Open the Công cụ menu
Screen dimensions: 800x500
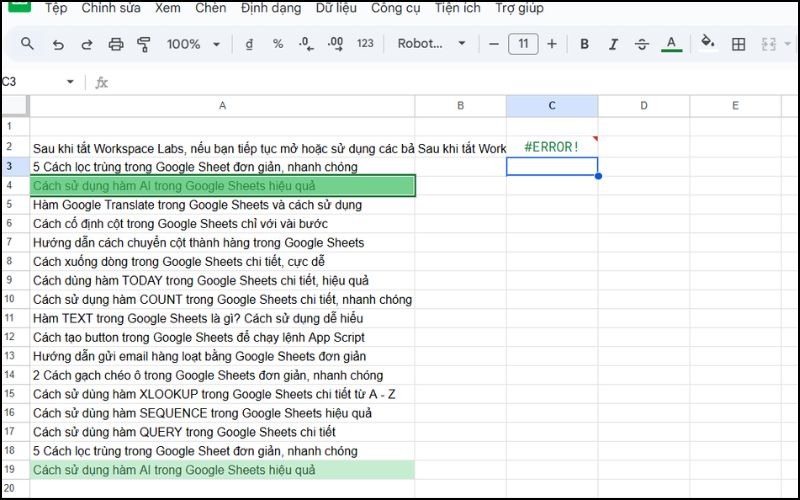395,8
